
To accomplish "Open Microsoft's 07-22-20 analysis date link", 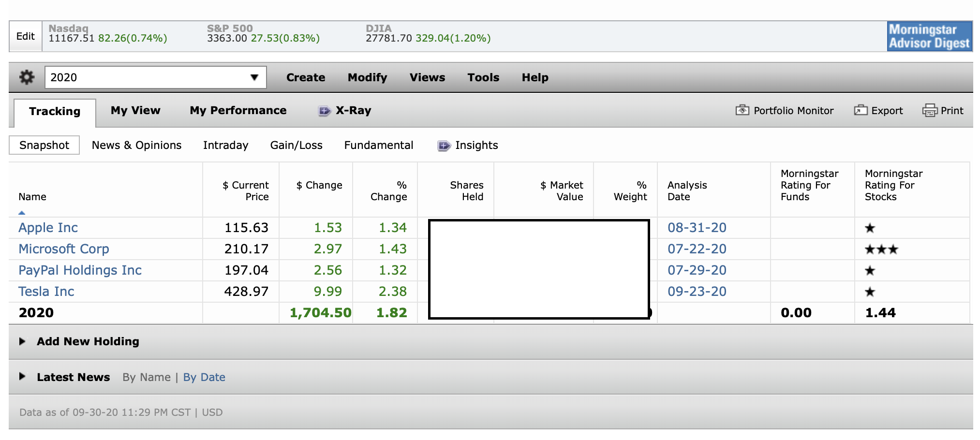I will pyautogui.click(x=697, y=249).
